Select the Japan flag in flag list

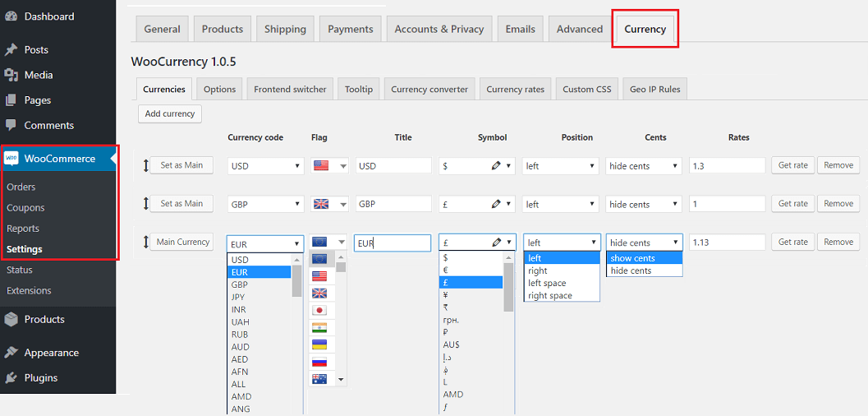320,311
